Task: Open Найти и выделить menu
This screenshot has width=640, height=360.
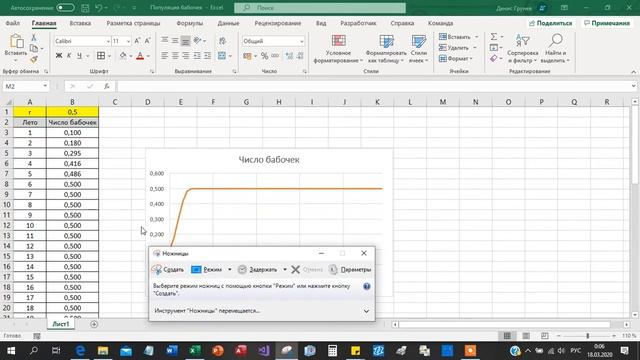Action: pyautogui.click(x=555, y=49)
